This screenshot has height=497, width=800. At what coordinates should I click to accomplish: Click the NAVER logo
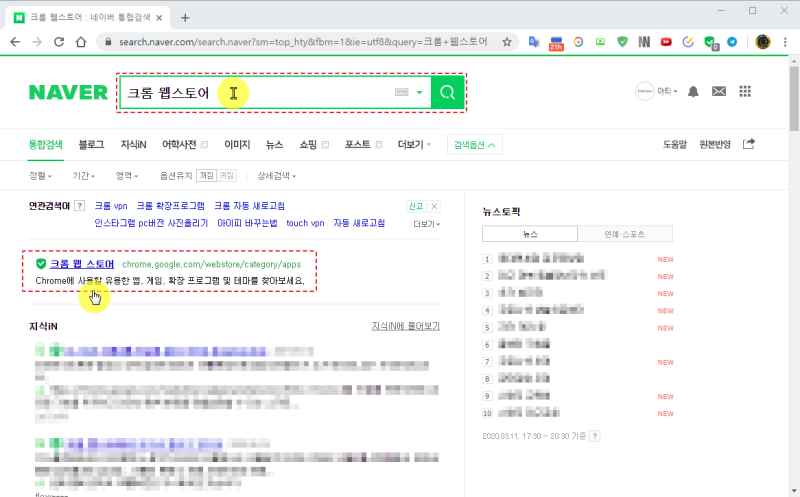[x=68, y=92]
